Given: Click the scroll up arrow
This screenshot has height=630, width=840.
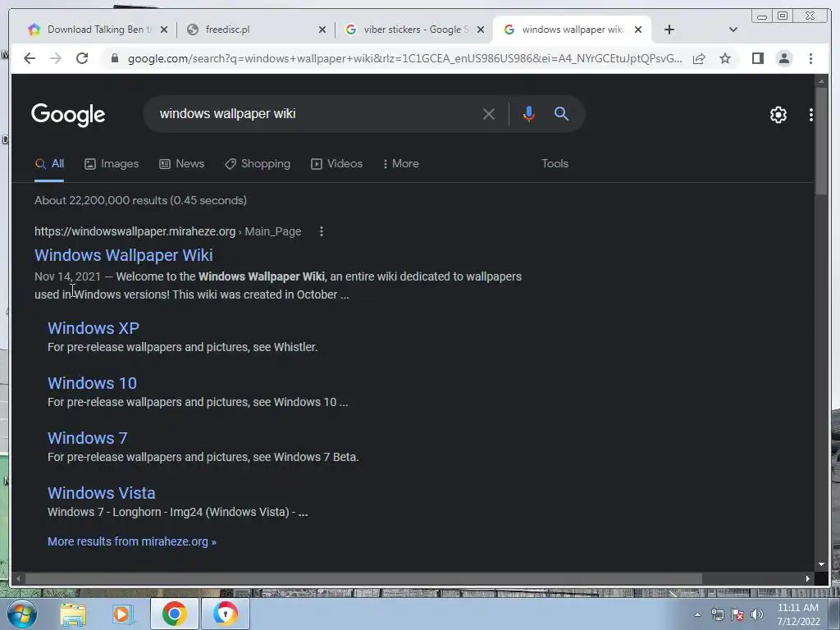Looking at the screenshot, I should tap(821, 81).
